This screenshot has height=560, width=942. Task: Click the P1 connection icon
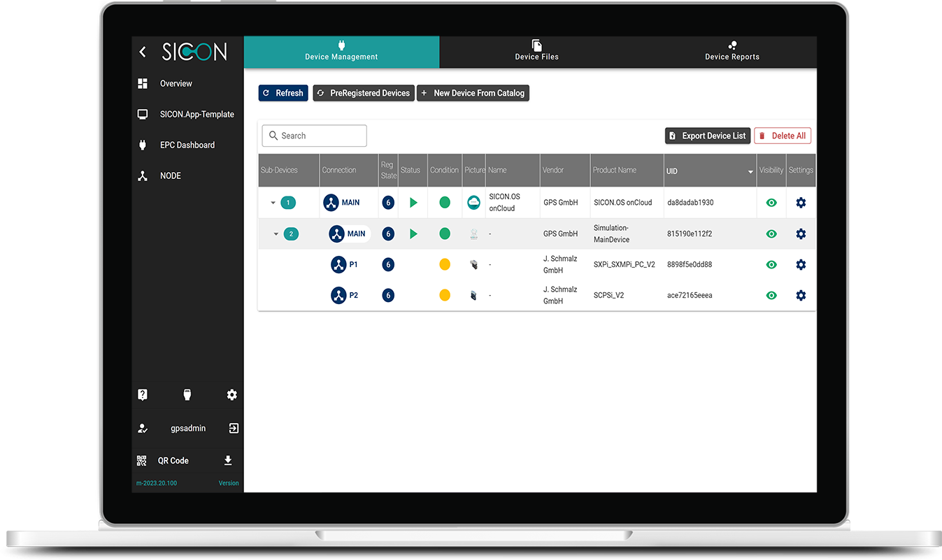click(338, 264)
